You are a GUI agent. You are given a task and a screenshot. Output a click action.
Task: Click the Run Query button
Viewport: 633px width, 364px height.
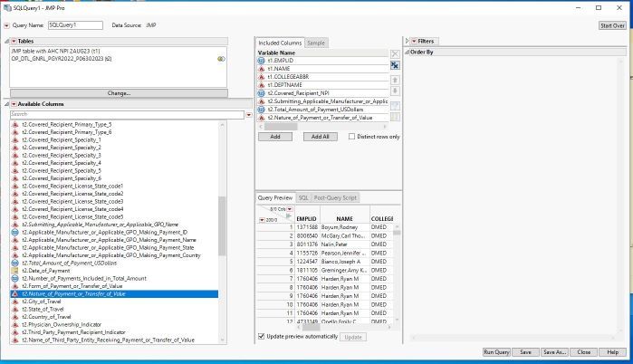pos(496,352)
